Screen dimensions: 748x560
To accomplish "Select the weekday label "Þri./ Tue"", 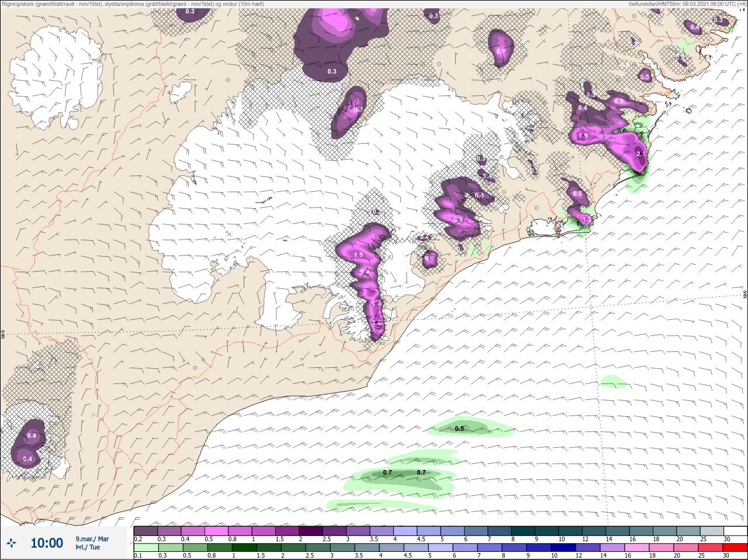I will point(88,548).
